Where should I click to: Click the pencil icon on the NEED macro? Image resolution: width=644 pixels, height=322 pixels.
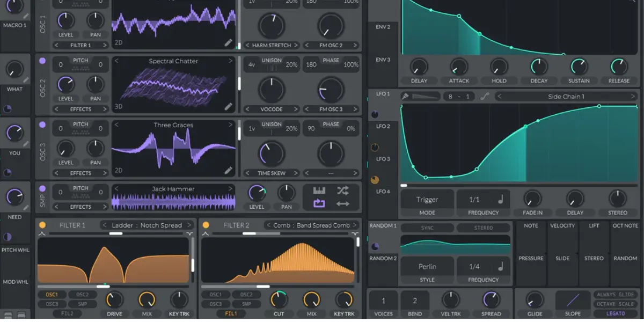click(x=26, y=208)
